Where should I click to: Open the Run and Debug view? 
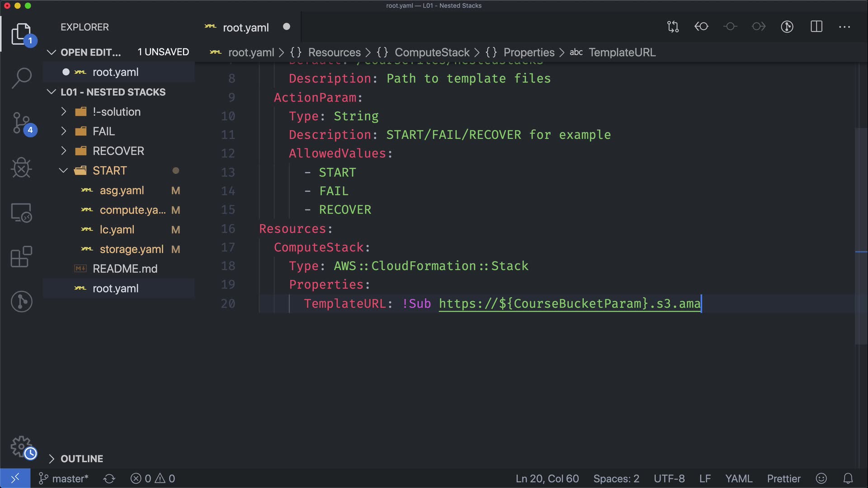click(21, 168)
